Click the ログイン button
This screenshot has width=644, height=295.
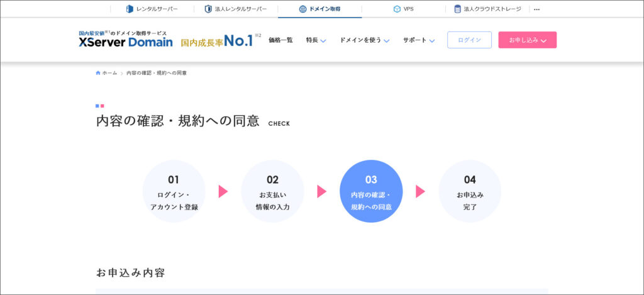click(469, 40)
